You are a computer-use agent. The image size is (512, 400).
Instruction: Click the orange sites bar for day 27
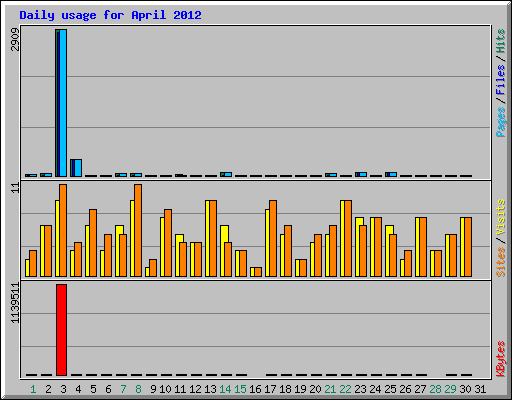click(423, 247)
